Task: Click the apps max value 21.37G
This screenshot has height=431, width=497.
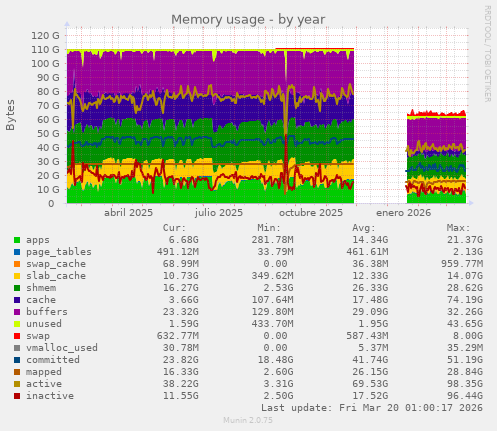Action: pyautogui.click(x=465, y=240)
